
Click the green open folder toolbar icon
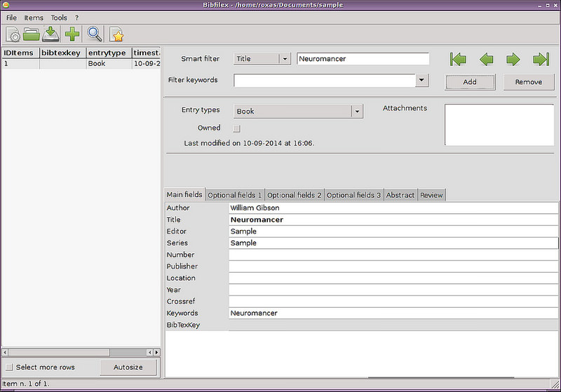pyautogui.click(x=32, y=34)
